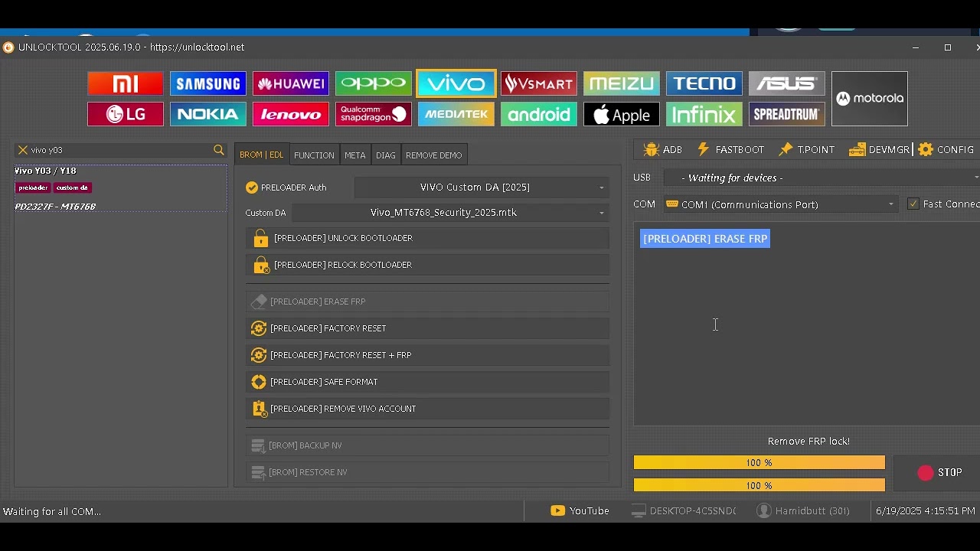This screenshot has height=551, width=980.
Task: Click the Hamidbutt (301) user entry
Action: 803,511
